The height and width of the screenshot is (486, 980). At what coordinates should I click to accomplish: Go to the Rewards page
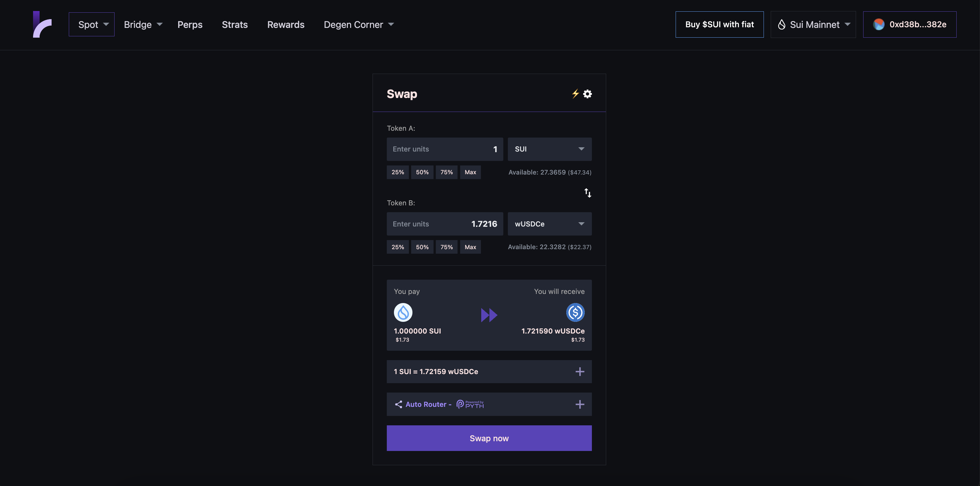coord(286,24)
